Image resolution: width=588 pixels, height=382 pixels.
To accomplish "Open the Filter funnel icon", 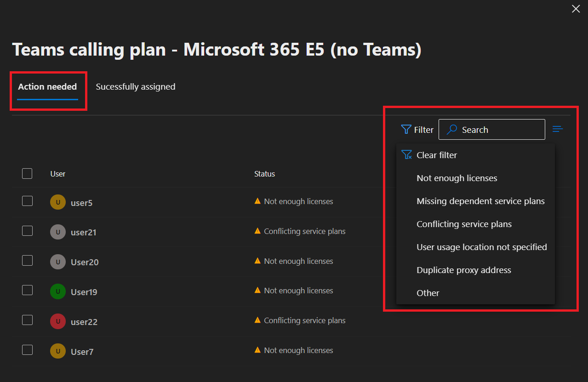I will coord(405,129).
